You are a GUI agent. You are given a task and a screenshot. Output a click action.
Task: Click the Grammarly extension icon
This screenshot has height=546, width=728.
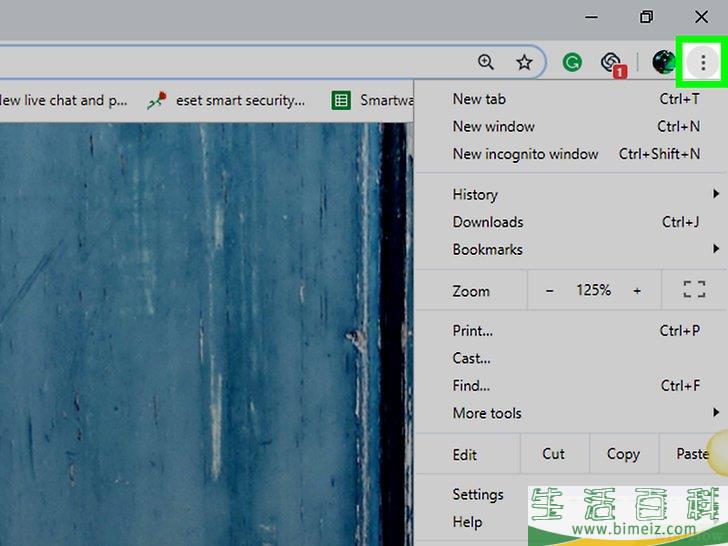click(x=572, y=62)
